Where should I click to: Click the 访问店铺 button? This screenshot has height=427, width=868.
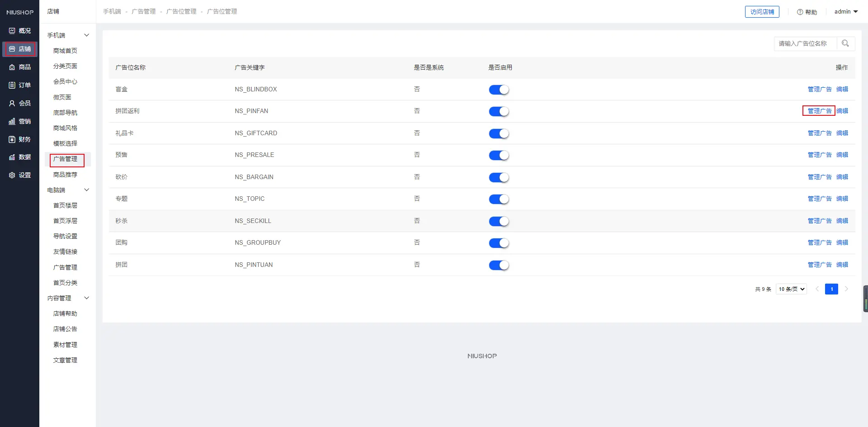click(x=762, y=12)
